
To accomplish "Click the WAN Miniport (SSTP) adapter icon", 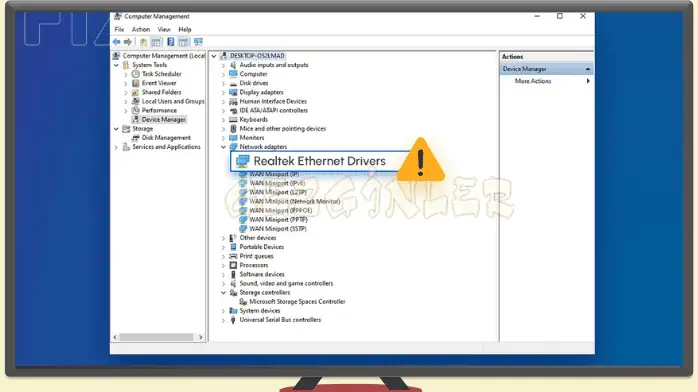I will pyautogui.click(x=243, y=229).
